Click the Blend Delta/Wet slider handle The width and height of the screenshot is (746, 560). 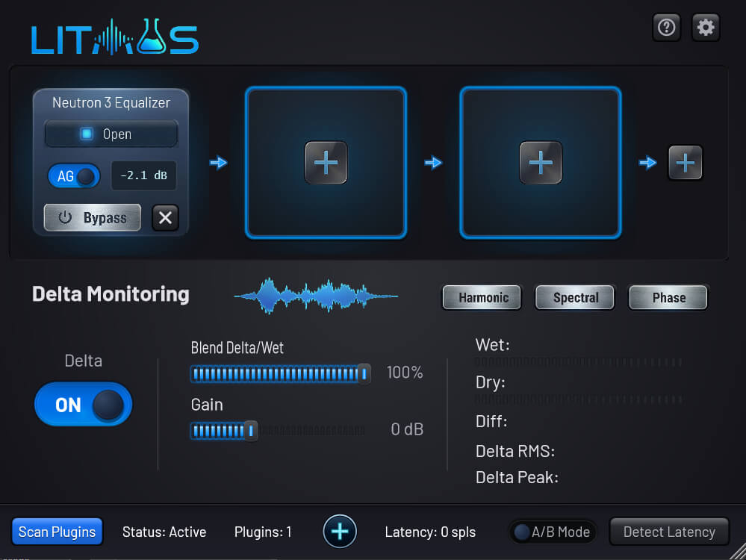(364, 373)
